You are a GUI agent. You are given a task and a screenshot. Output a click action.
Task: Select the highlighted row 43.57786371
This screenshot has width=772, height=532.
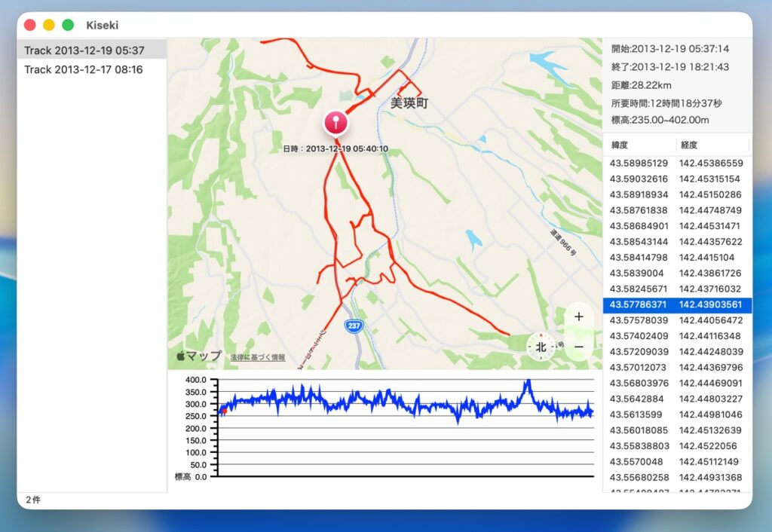[677, 304]
